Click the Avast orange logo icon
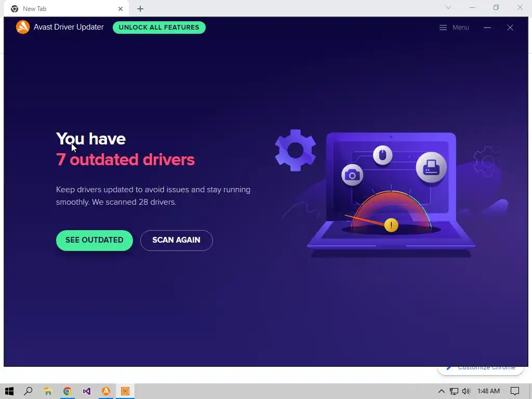The image size is (532, 399). [23, 27]
